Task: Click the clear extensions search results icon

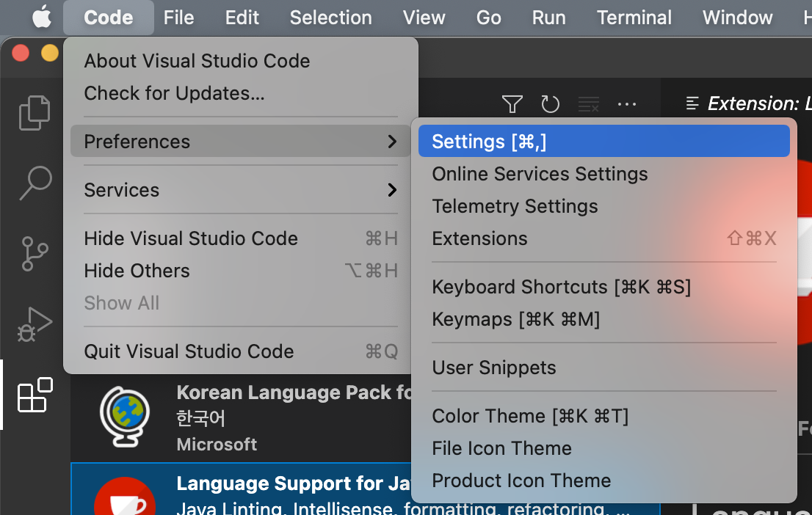Action: (x=589, y=104)
